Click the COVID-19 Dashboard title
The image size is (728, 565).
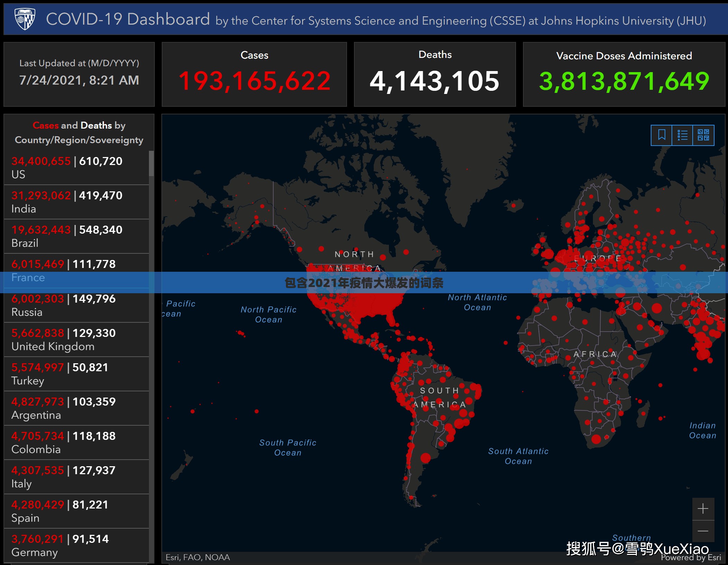tap(128, 19)
